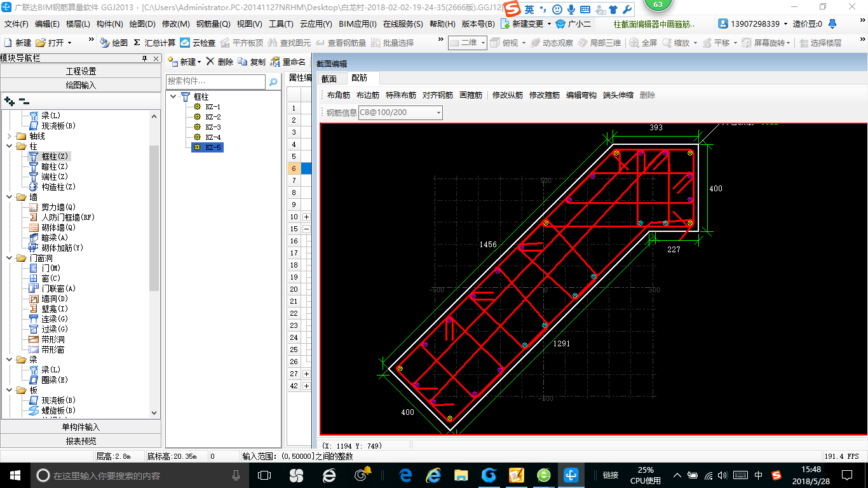Rename component with 重命名 icon
The height and width of the screenshot is (488, 868).
coord(288,62)
